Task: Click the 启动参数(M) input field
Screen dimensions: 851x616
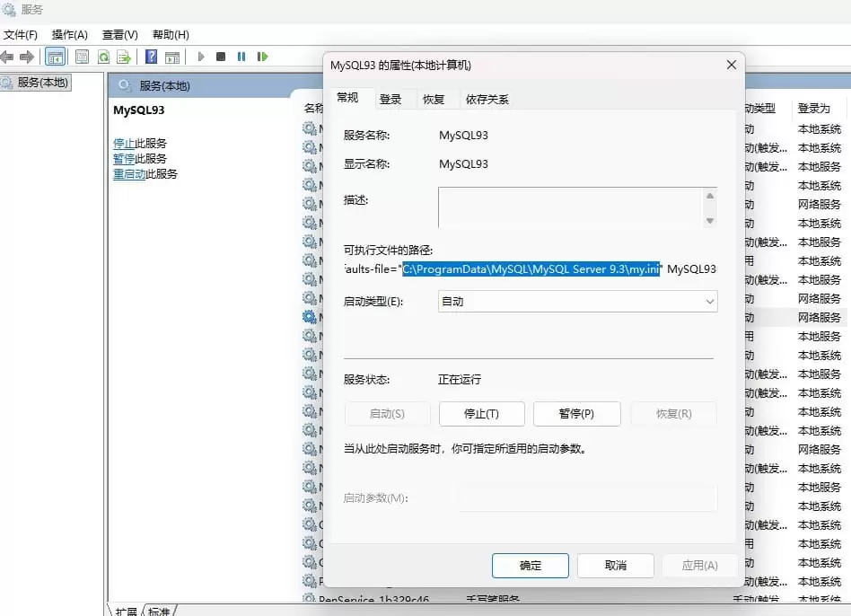Action: tap(588, 497)
